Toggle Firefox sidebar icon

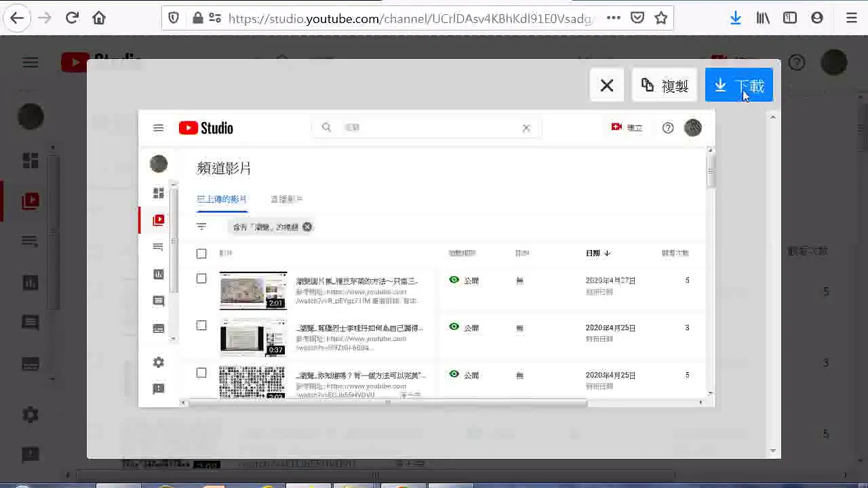pos(790,18)
